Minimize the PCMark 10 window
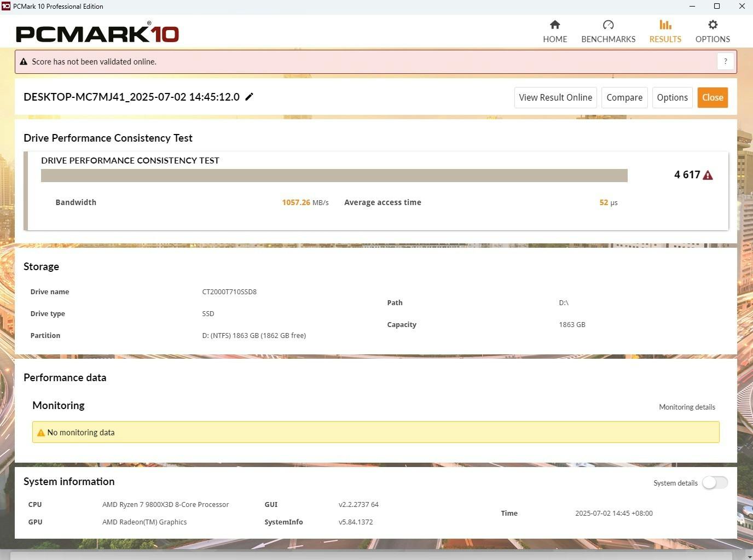753x560 pixels. [692, 6]
